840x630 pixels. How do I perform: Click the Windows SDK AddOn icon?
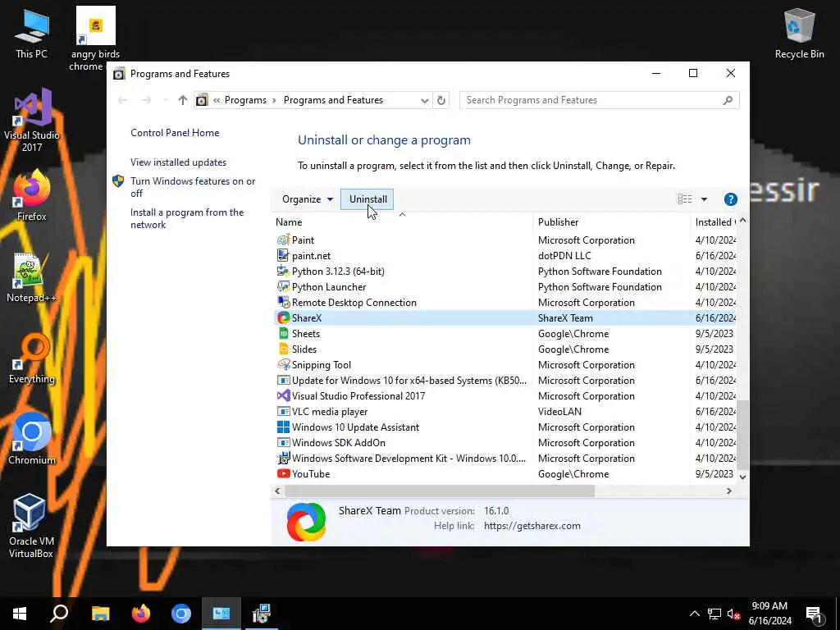[283, 442]
